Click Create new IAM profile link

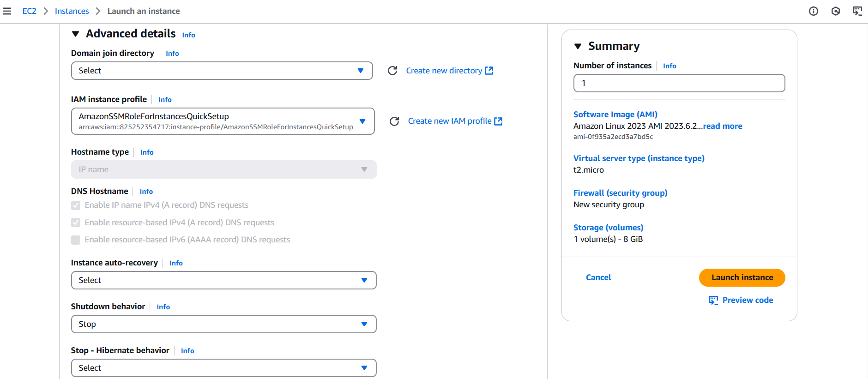point(449,121)
